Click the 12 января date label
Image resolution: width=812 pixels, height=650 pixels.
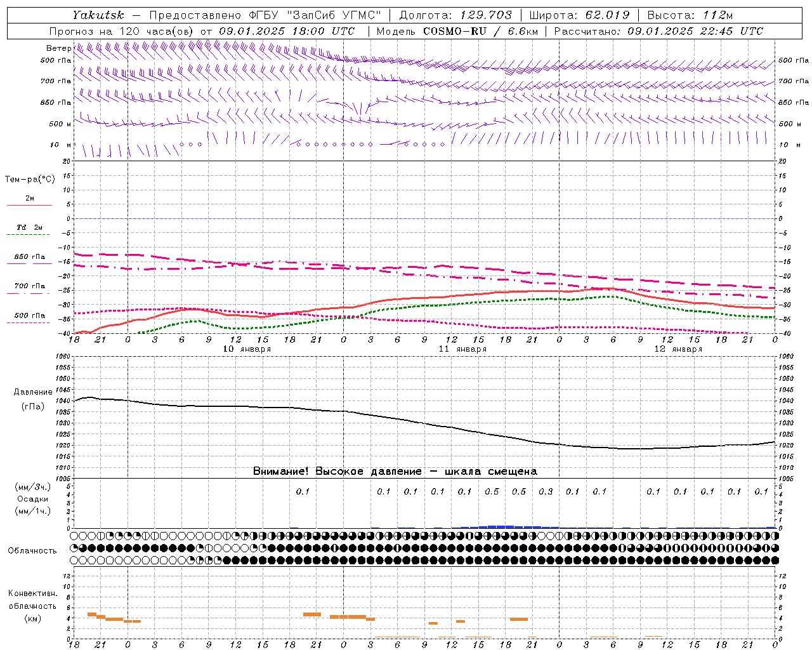(x=678, y=349)
